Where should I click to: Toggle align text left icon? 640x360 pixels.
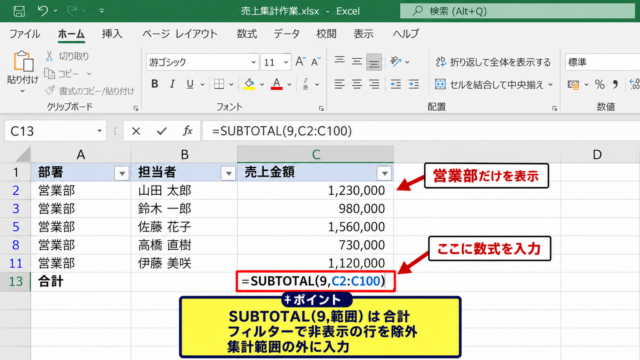[339, 84]
